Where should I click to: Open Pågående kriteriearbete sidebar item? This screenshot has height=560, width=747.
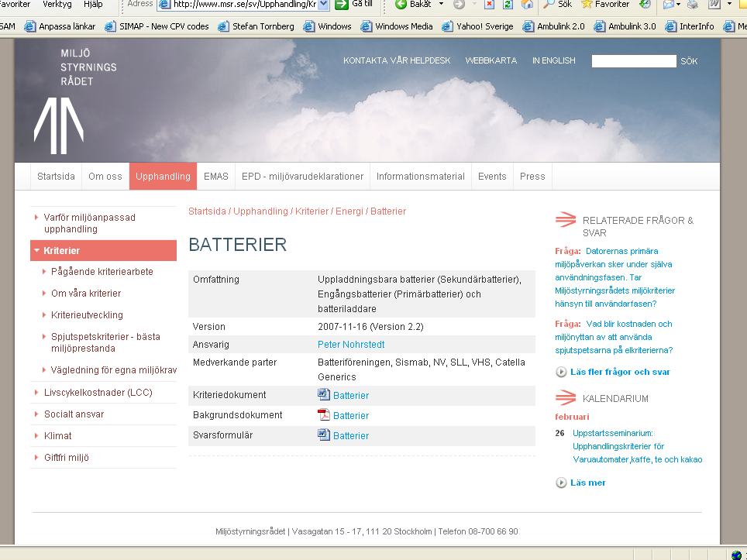102,271
